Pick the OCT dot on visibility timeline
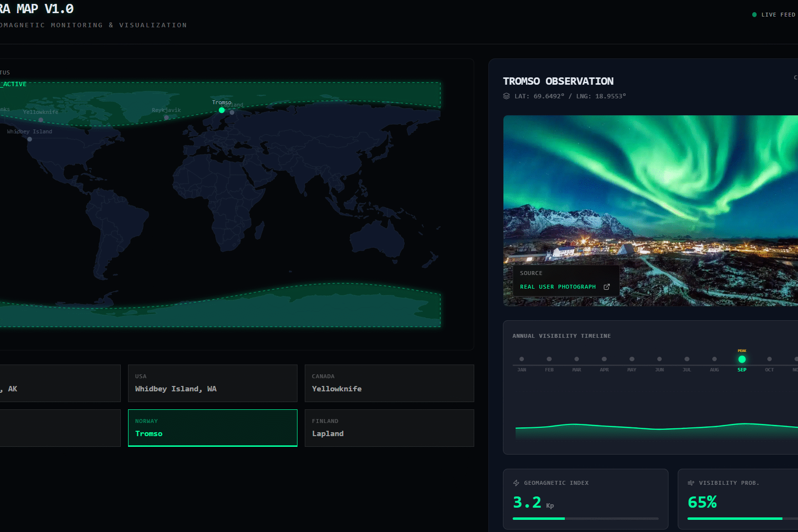The image size is (798, 532). [x=769, y=359]
